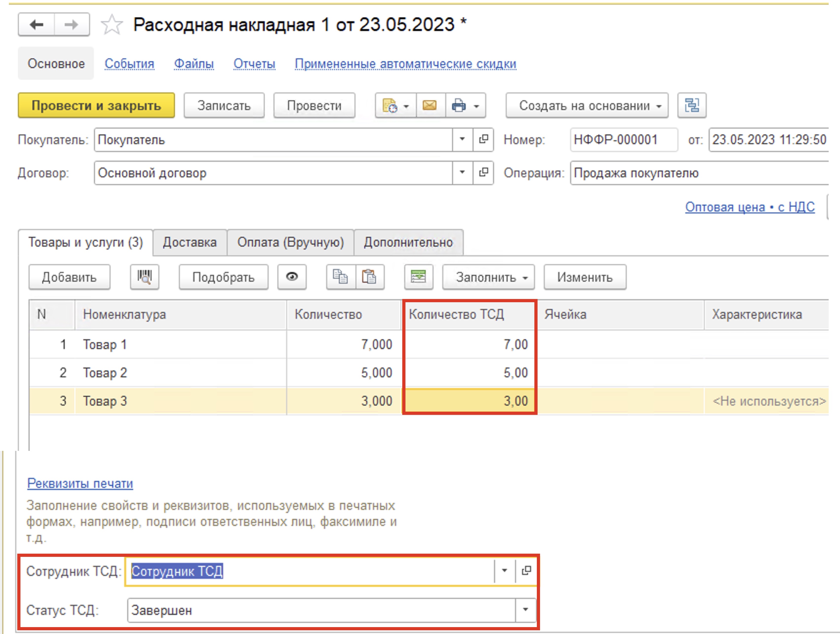The height and width of the screenshot is (634, 840).
Task: Expand arrow next to reminder document icon
Action: [x=407, y=106]
